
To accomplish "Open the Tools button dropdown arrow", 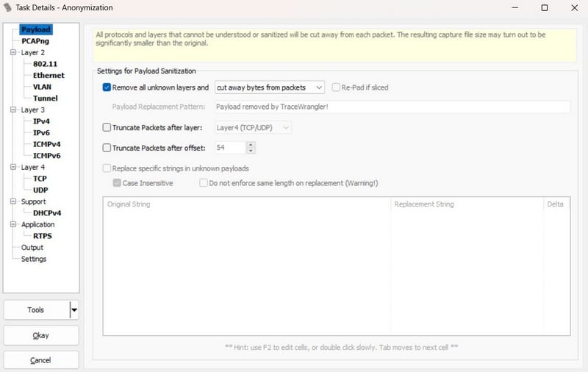I will click(74, 310).
